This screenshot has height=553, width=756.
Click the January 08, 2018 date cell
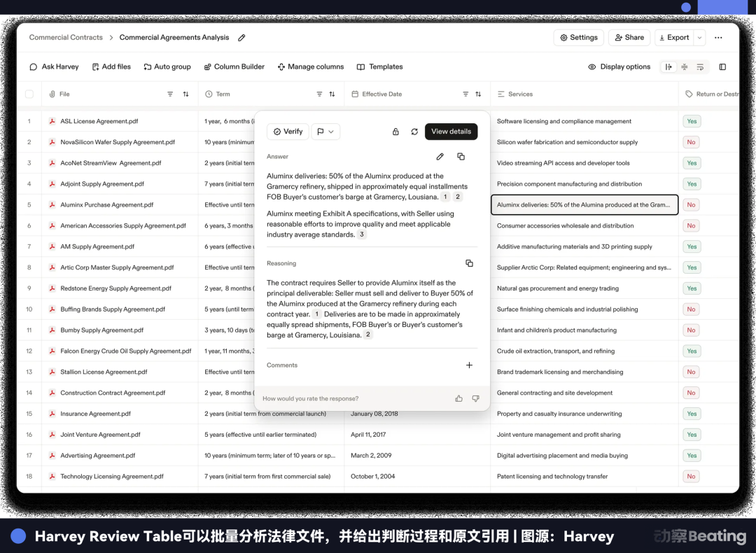(374, 414)
